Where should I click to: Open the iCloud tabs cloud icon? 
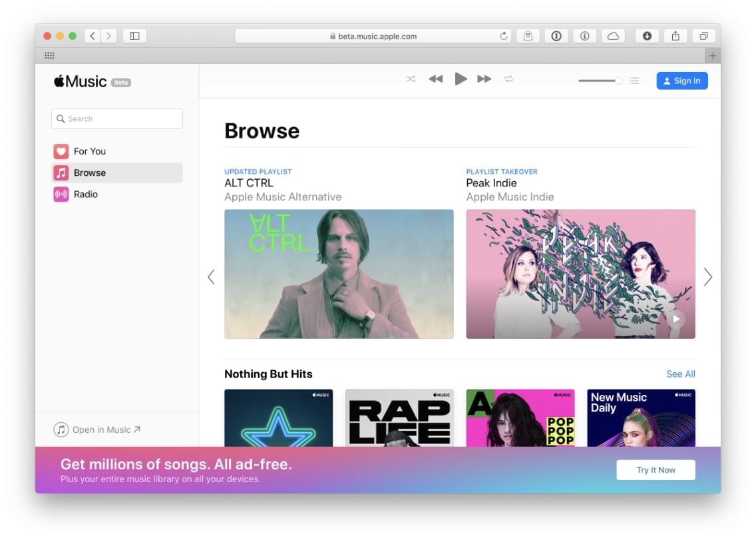[x=613, y=36]
